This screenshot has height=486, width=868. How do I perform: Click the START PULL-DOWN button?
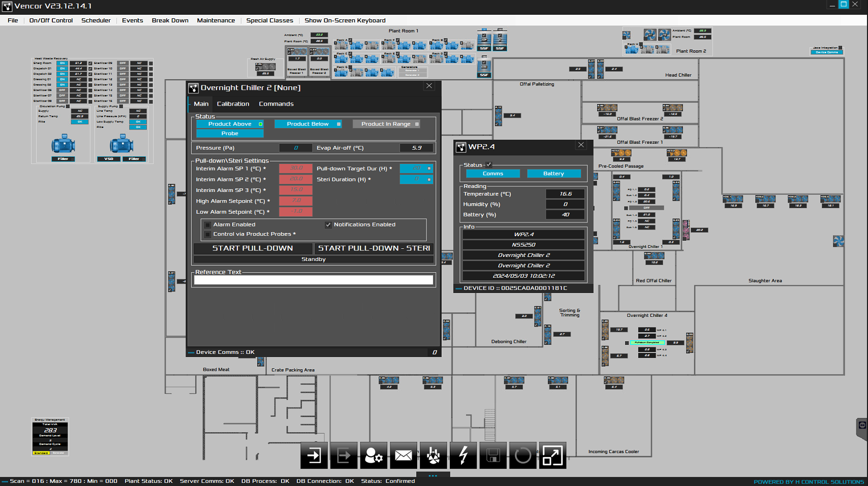pos(253,248)
